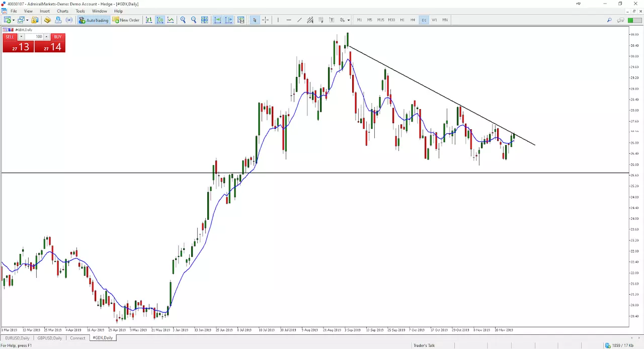Tile chart windows icon
644x349 pixels.
[x=205, y=20]
